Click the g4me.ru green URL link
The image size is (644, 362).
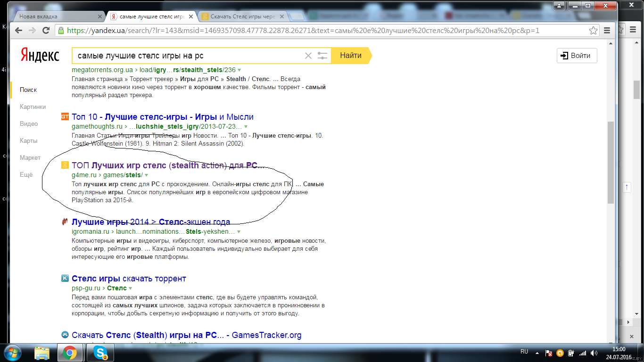point(107,175)
